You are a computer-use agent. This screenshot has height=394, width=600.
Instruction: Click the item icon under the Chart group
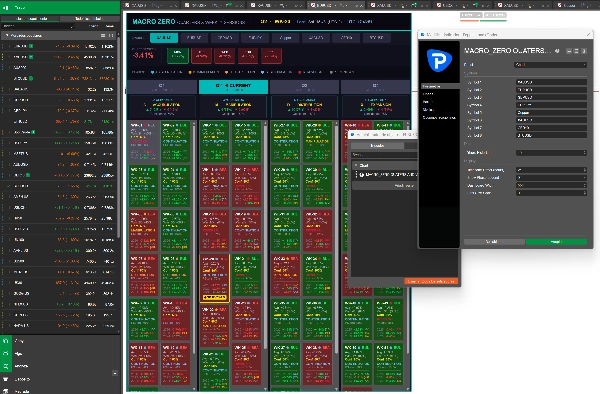tap(362, 174)
